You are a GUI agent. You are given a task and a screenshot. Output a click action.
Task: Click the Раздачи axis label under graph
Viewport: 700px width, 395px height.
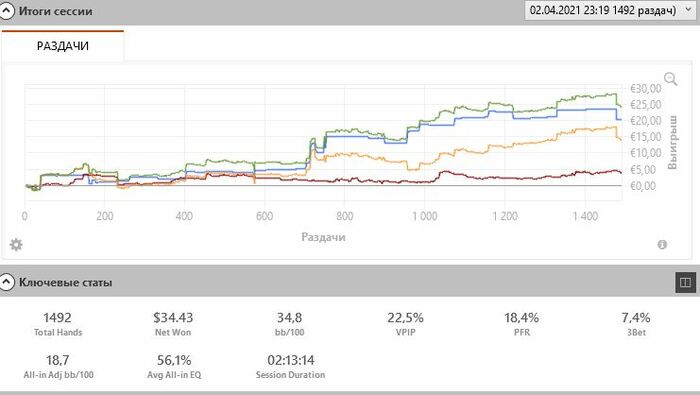click(323, 237)
